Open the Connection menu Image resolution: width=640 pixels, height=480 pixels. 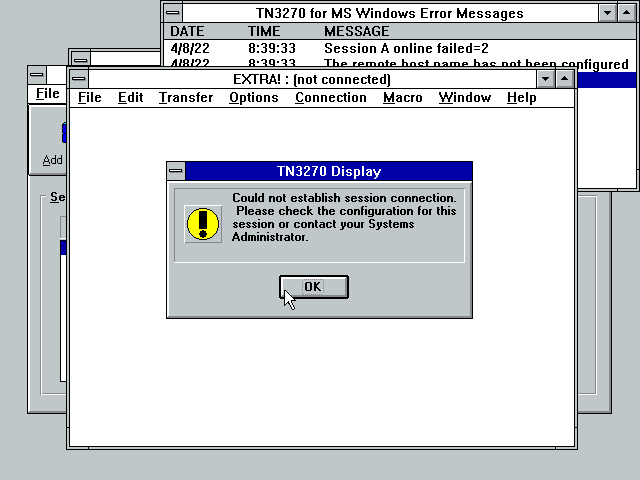331,98
